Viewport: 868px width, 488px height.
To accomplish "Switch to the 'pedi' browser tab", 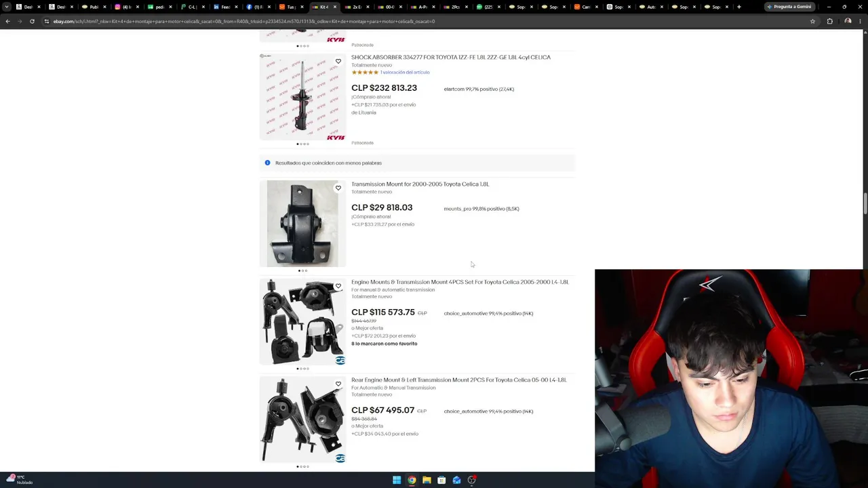I will [158, 7].
